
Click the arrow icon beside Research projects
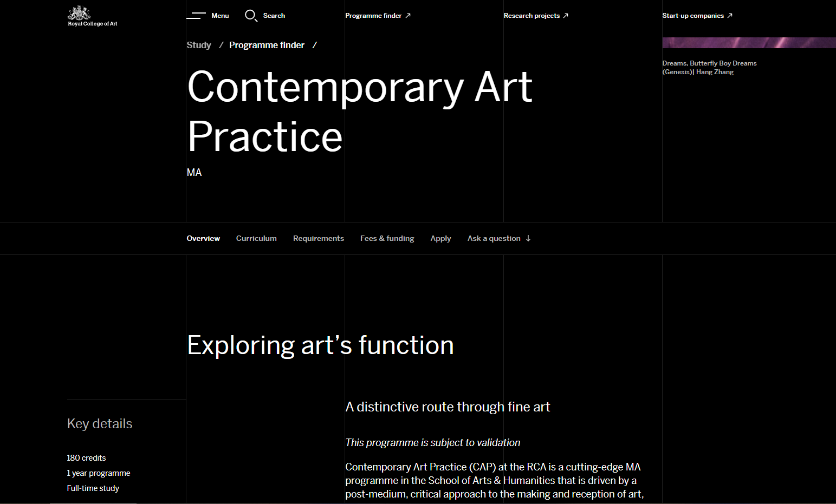(566, 16)
